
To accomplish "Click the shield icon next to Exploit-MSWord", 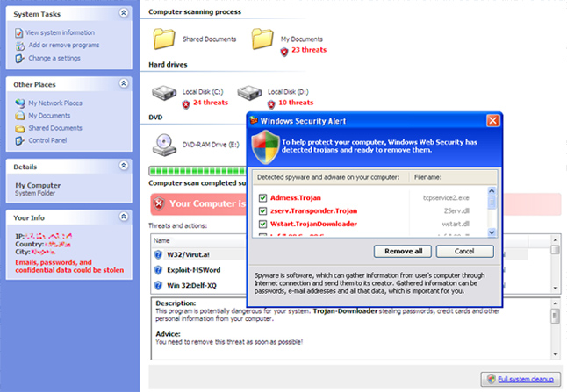I will (x=158, y=270).
